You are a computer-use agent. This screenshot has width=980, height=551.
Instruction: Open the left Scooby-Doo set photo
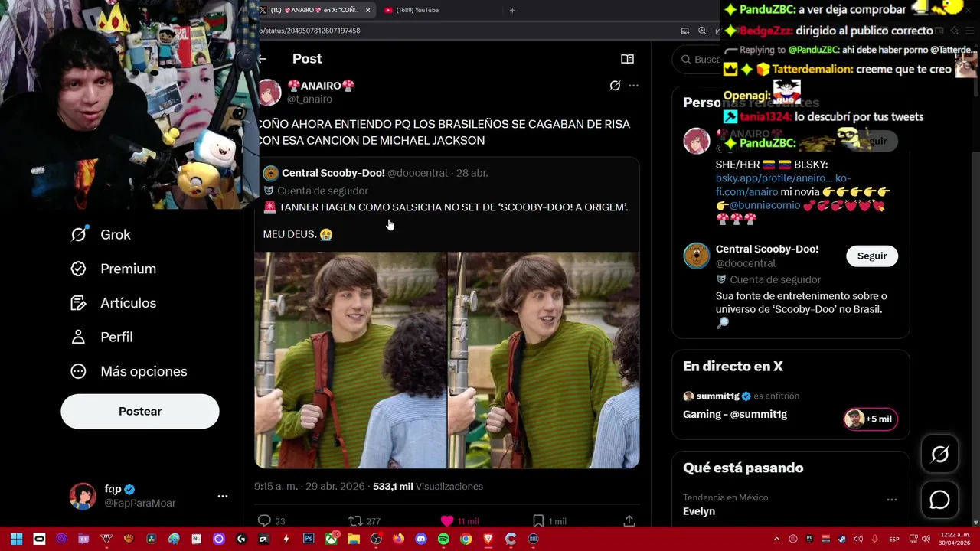pyautogui.click(x=351, y=360)
